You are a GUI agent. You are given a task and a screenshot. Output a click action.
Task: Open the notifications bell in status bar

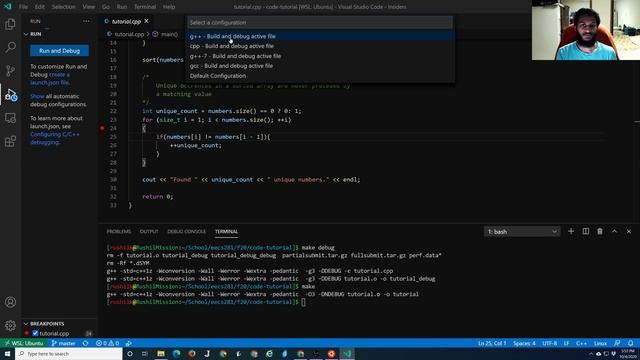[631, 343]
